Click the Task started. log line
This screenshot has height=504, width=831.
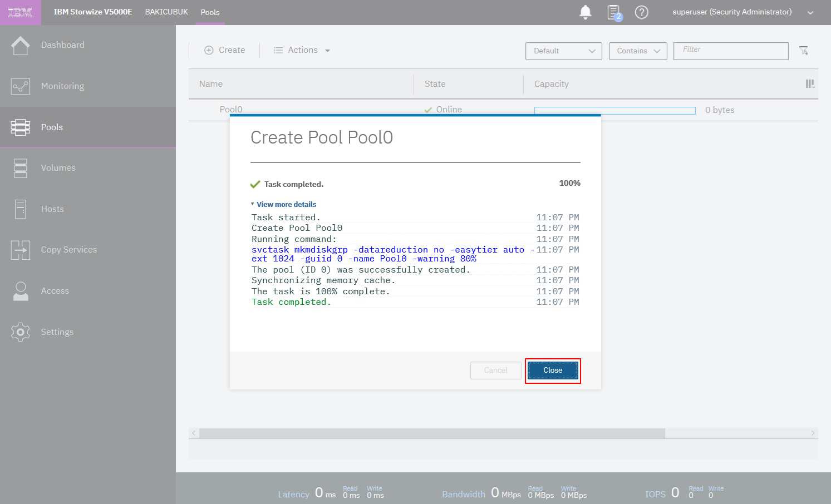(x=286, y=218)
